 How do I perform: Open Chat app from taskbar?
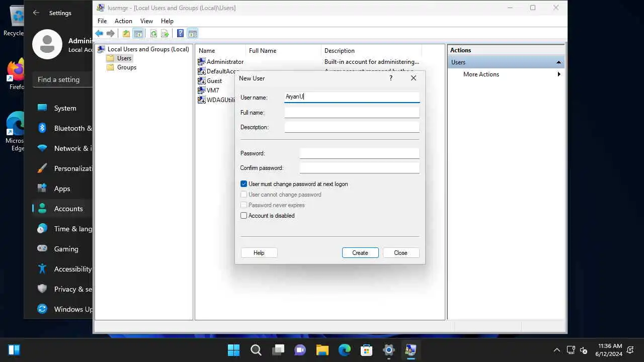300,350
